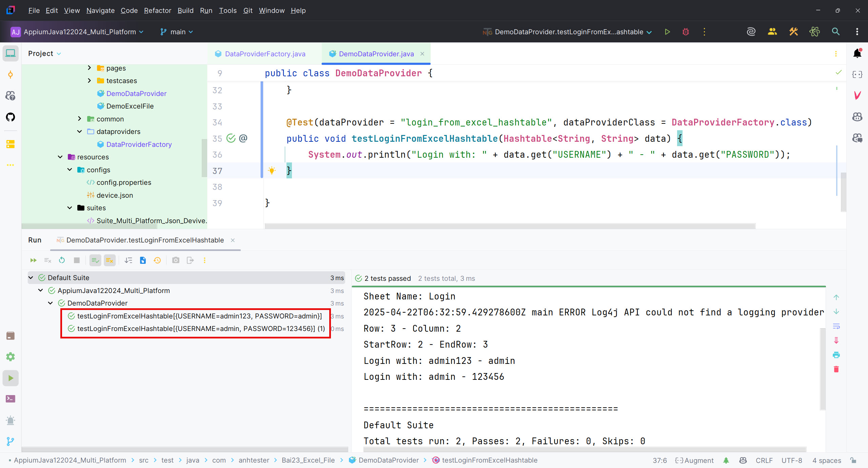The height and width of the screenshot is (468, 868).
Task: Click editor vertical scrollbar
Action: 843,192
